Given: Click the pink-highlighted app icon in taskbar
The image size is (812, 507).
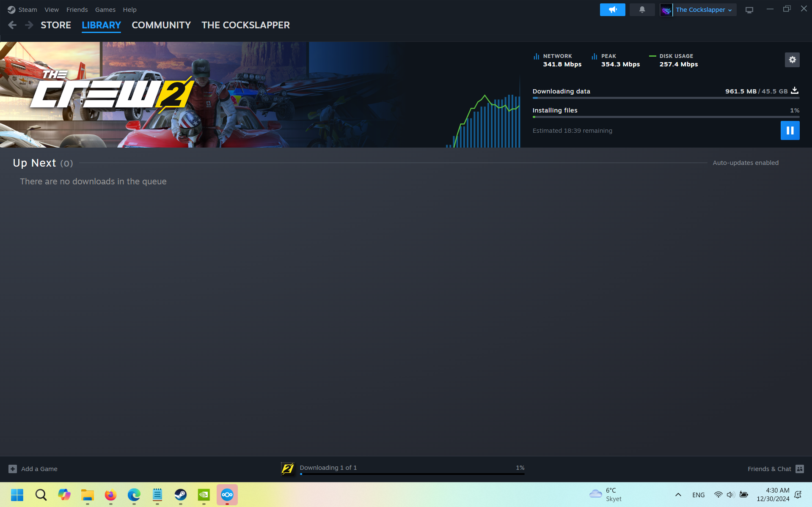Looking at the screenshot, I should (x=227, y=495).
